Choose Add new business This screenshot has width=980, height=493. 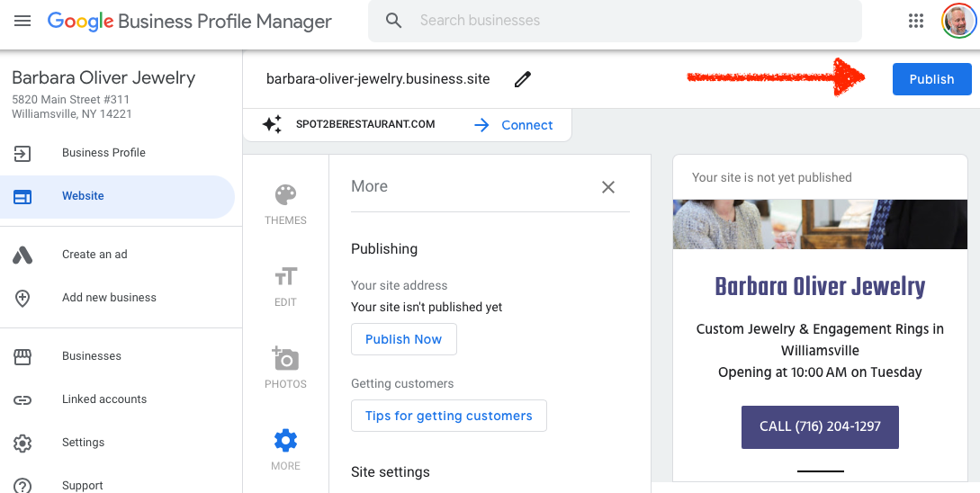[x=109, y=298]
